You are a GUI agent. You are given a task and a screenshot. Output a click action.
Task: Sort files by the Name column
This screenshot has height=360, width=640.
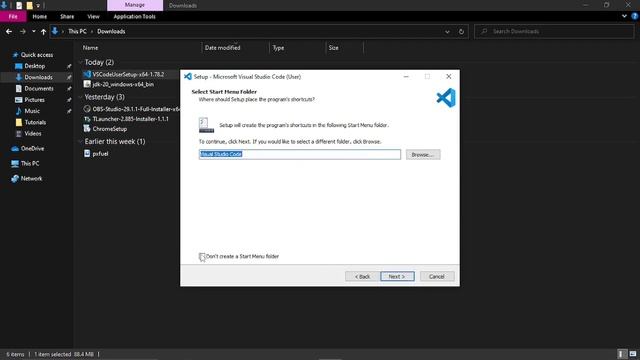(90, 48)
